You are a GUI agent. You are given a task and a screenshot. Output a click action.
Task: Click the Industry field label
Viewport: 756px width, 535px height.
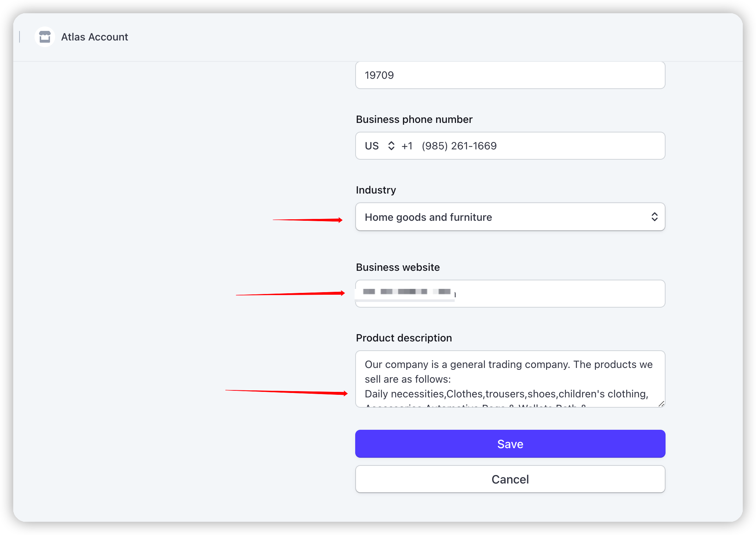click(x=376, y=190)
